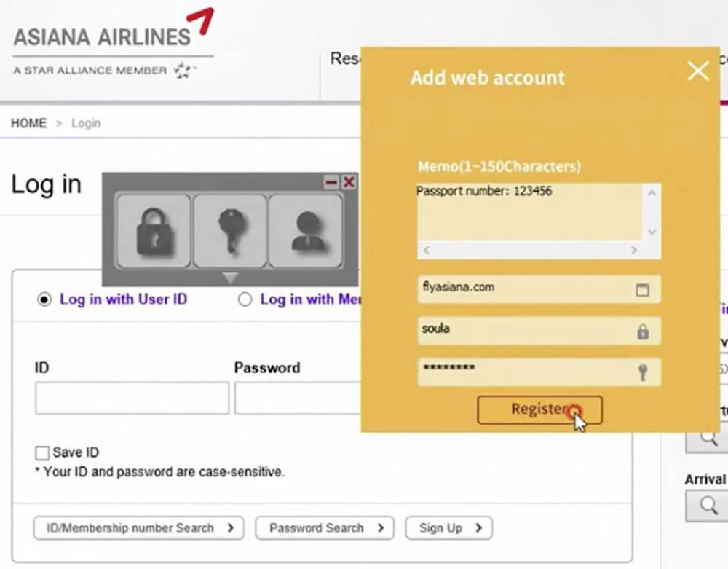Viewport: 728px width, 569px height.
Task: Close the Add web account dialog
Action: pos(698,71)
